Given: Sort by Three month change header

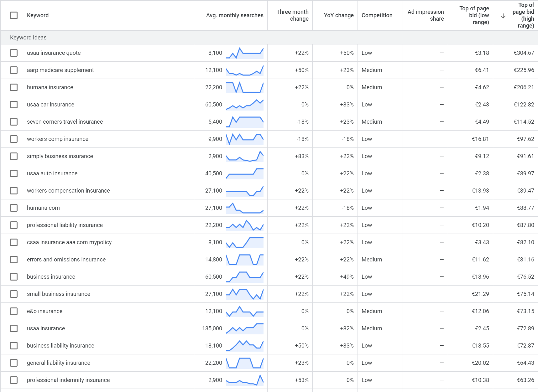Looking at the screenshot, I should pos(292,15).
